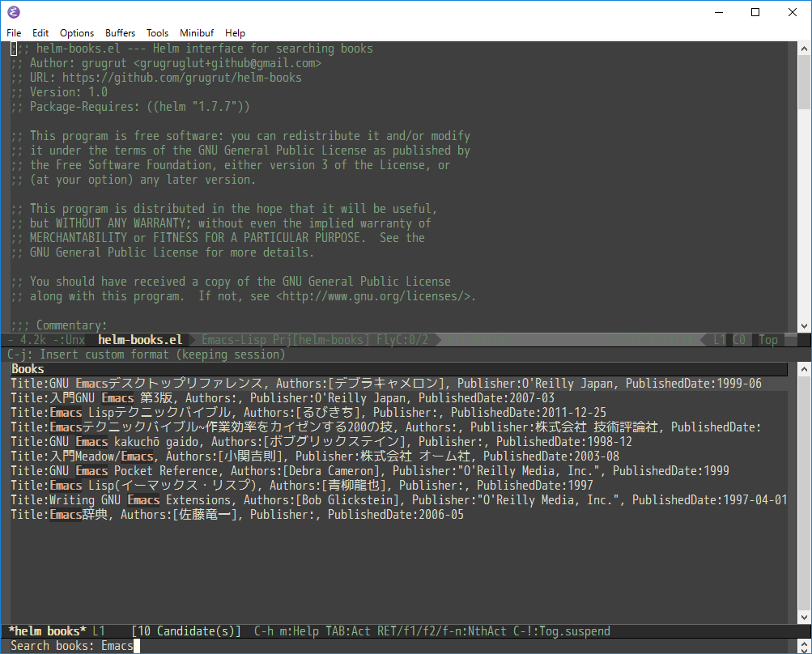Click in the Search books input field

(x=404, y=646)
